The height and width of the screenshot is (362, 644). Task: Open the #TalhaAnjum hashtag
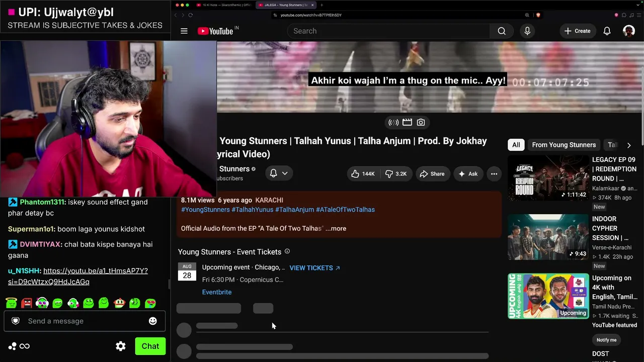(x=295, y=210)
